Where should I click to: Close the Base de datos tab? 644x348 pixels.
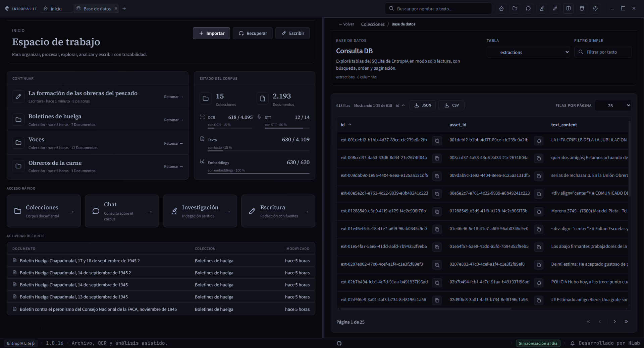(x=116, y=9)
